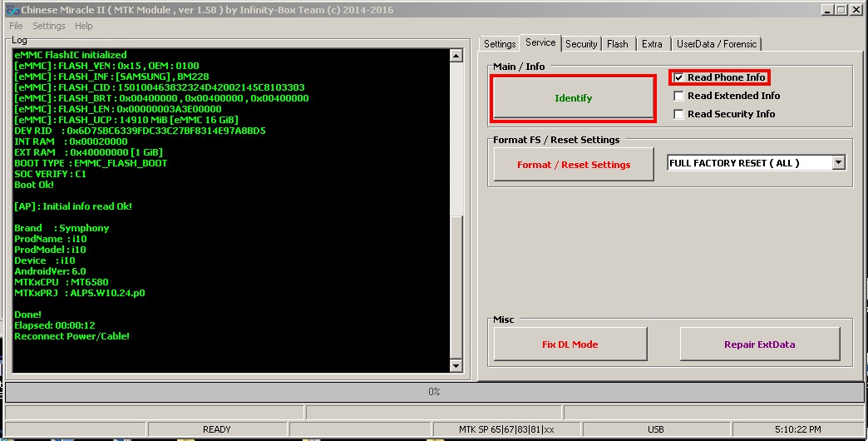
Task: Enable Read Security Info checkbox
Action: (678, 114)
